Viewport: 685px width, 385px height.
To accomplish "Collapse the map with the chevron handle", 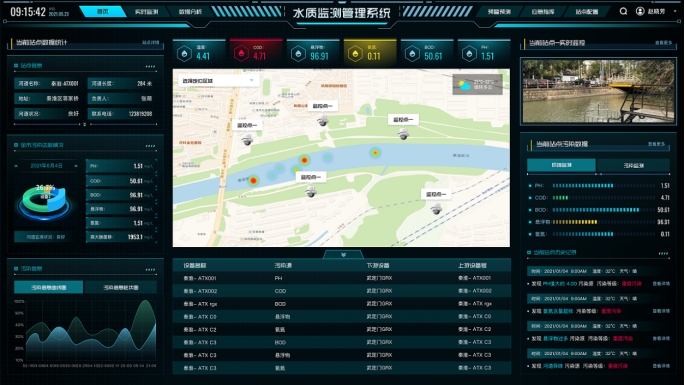I will [x=343, y=254].
